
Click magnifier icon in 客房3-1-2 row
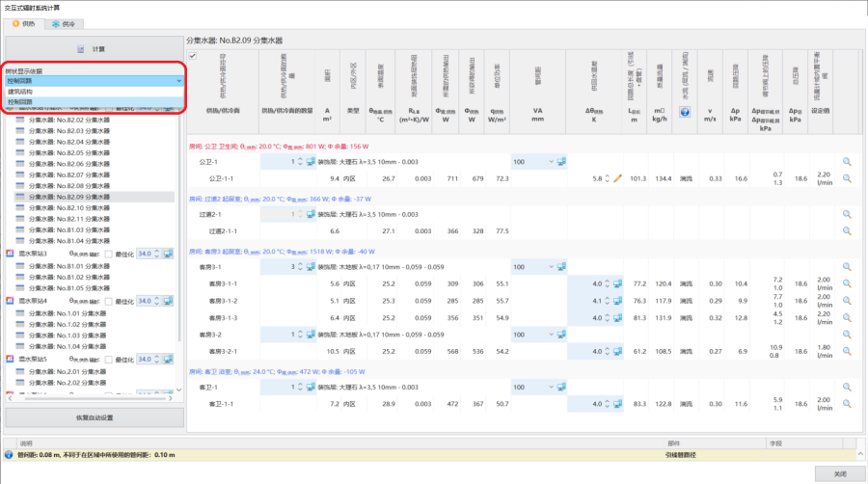click(847, 301)
